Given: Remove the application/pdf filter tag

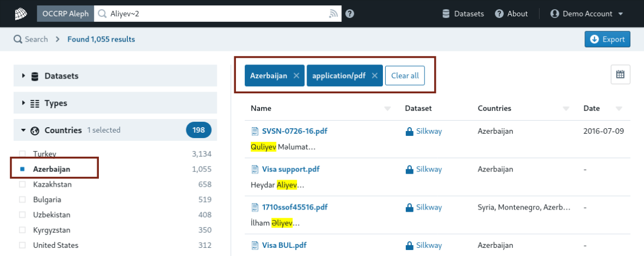Looking at the screenshot, I should [375, 75].
